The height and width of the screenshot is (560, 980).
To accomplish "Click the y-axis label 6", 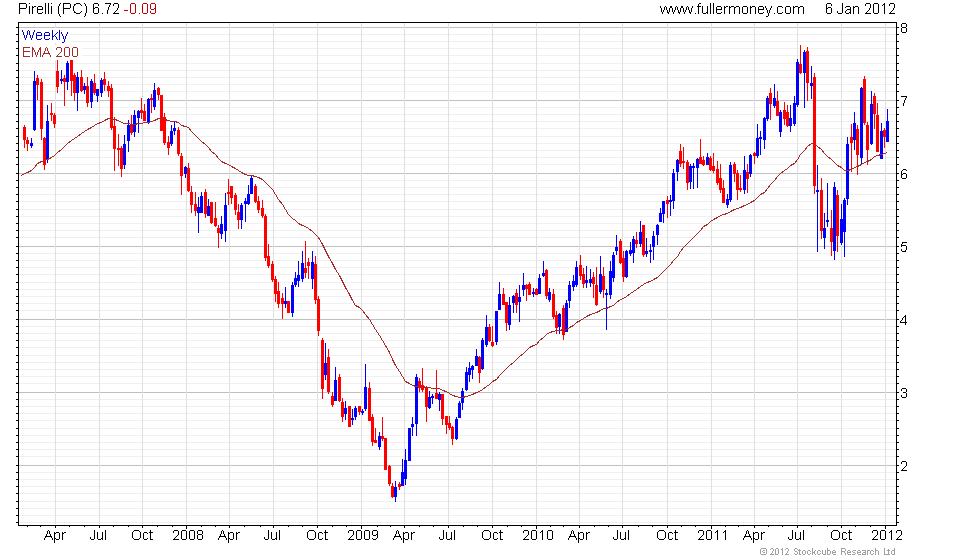I will coord(904,174).
